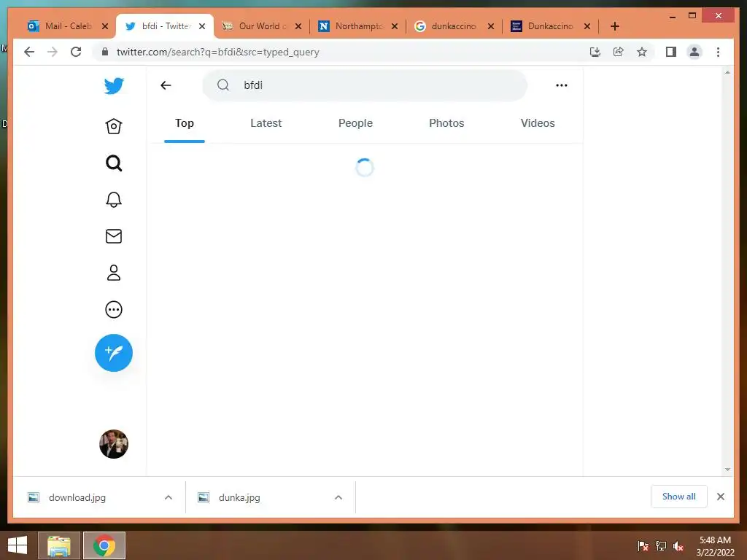The image size is (747, 560).
Task: Click page scrollbar down arrow
Action: [x=727, y=470]
